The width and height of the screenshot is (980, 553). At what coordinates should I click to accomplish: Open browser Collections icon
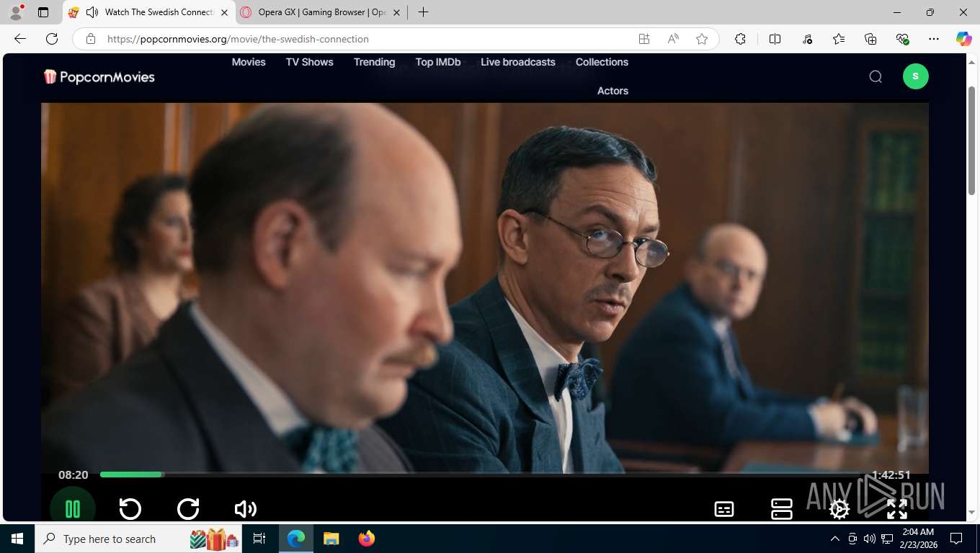tap(870, 39)
